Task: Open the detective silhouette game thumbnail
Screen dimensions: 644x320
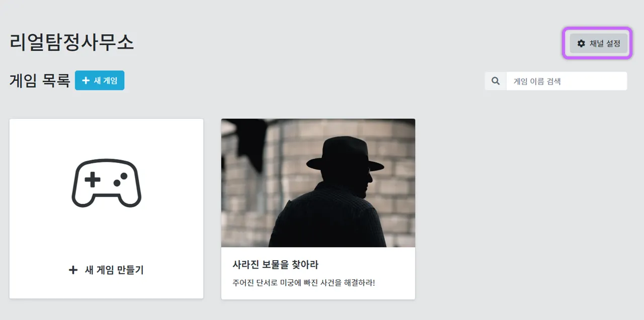Action: coord(318,183)
